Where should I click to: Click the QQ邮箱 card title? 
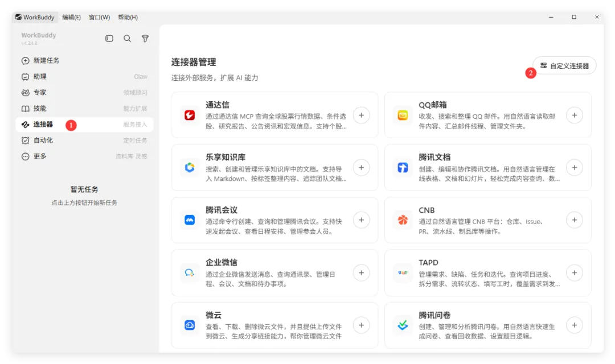433,105
